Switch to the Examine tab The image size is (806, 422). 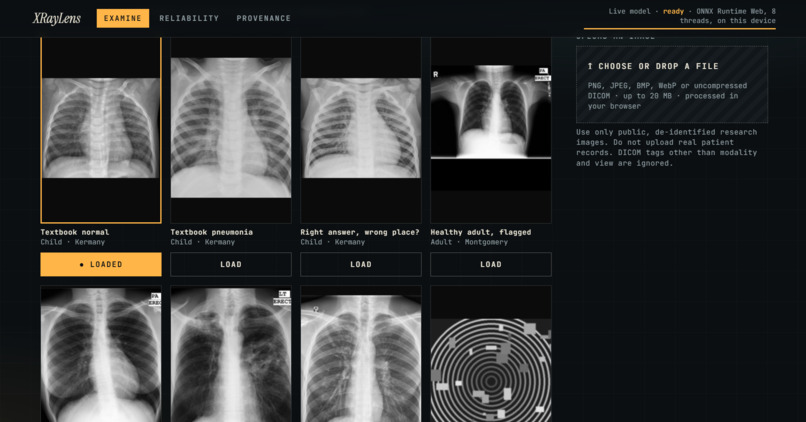point(123,19)
